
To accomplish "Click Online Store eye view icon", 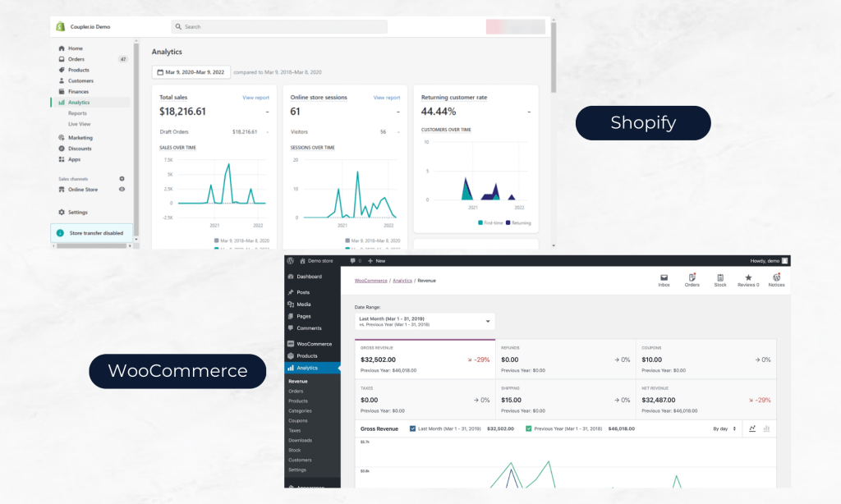I will click(122, 190).
